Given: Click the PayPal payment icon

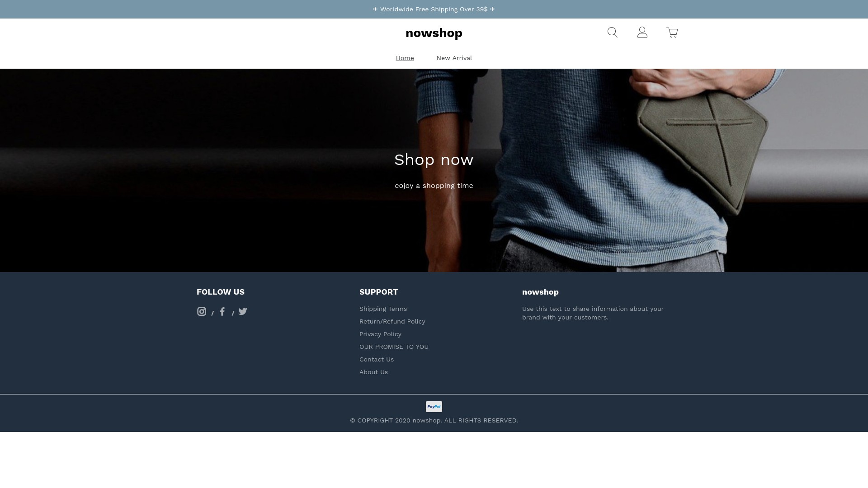Looking at the screenshot, I should [x=434, y=406].
